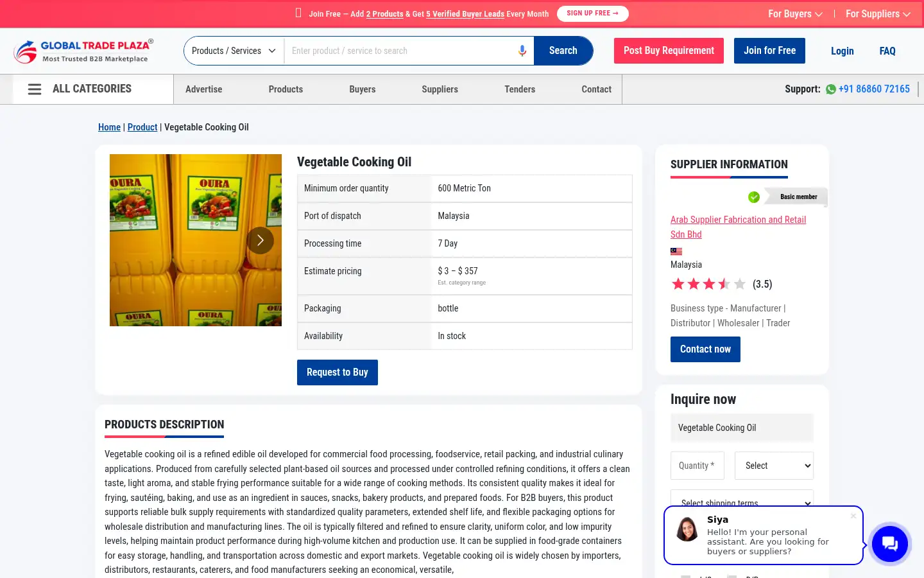Click the Malaysia flag icon
The height and width of the screenshot is (578, 924).
pos(676,251)
